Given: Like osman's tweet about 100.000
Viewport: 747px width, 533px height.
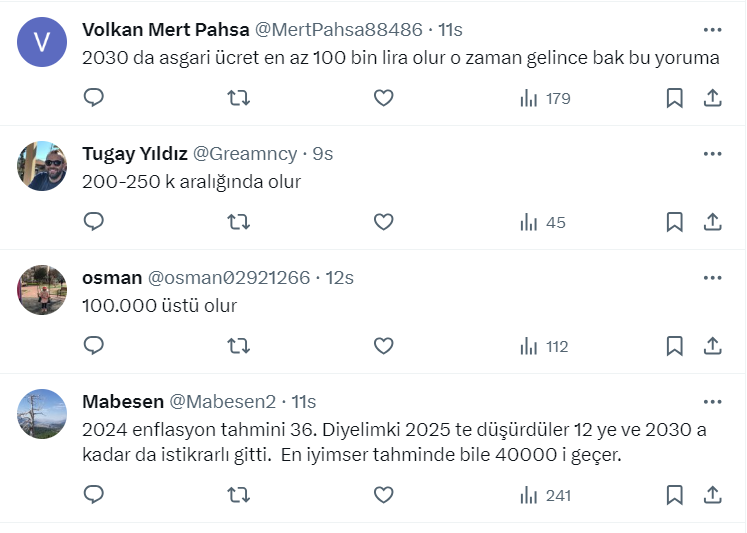Looking at the screenshot, I should 383,346.
